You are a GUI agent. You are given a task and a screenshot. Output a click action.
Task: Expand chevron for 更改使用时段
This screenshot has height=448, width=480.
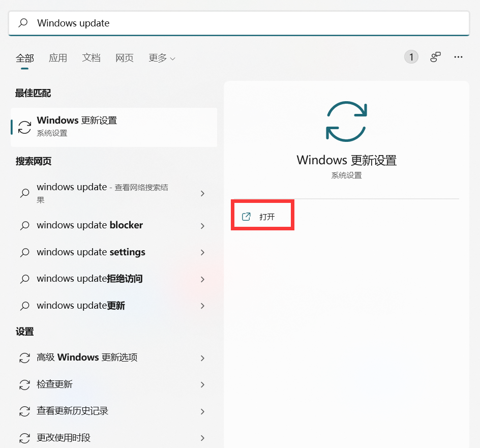point(202,438)
